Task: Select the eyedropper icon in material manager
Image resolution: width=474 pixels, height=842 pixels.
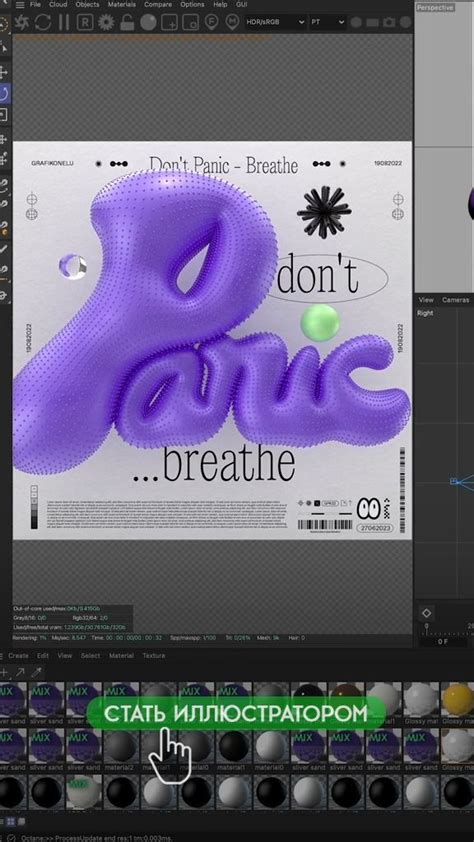Action: [x=36, y=672]
